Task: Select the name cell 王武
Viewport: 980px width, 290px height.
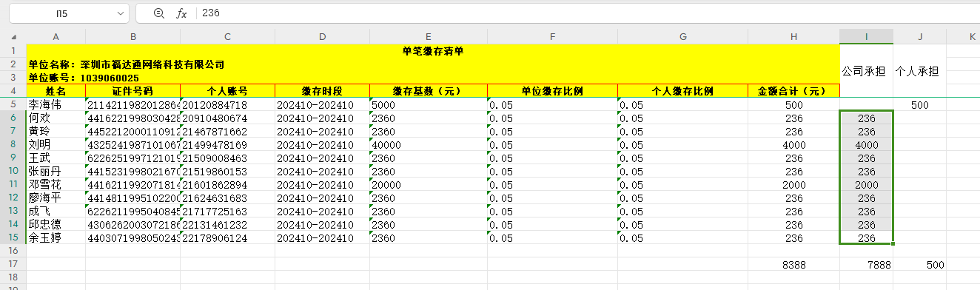Action: point(56,158)
